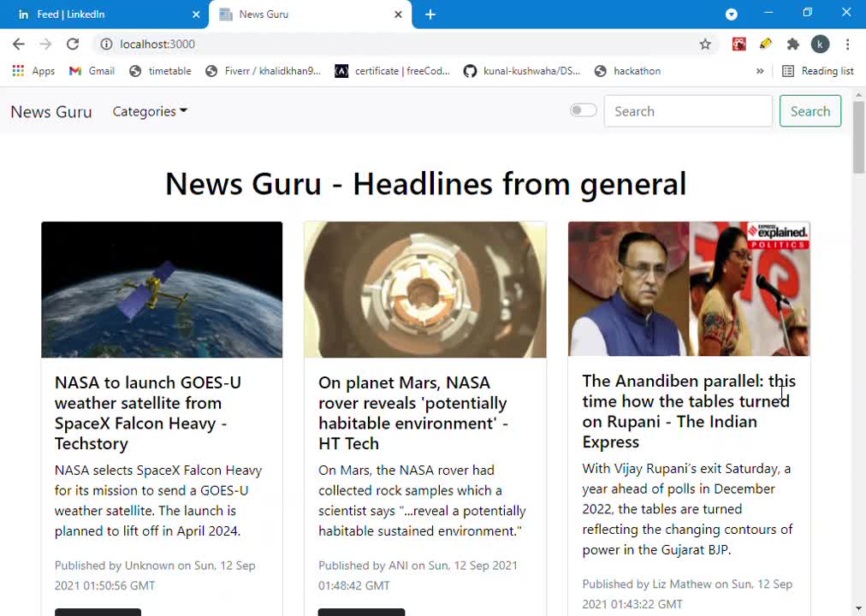Click the Mars rover article image
The image size is (866, 616).
click(x=425, y=290)
